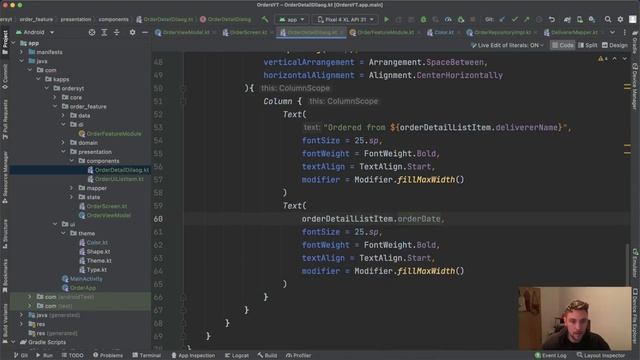Open the Build tool window

267,356
